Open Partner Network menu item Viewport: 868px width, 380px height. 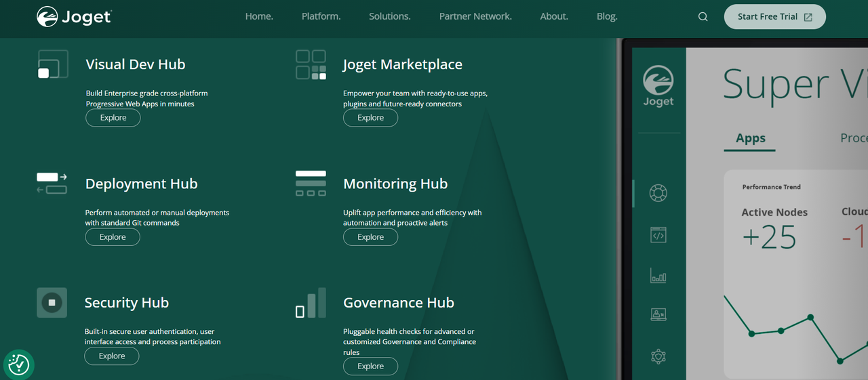(475, 16)
